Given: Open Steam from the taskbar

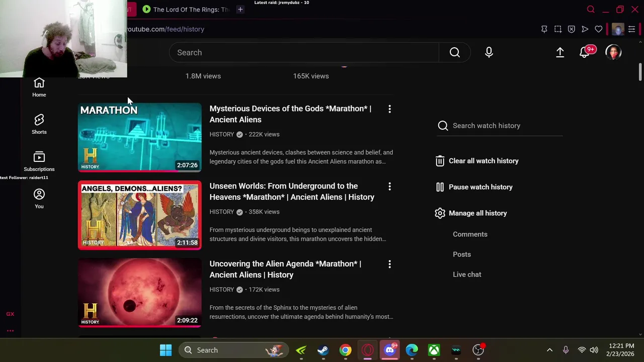Looking at the screenshot, I should point(323,350).
